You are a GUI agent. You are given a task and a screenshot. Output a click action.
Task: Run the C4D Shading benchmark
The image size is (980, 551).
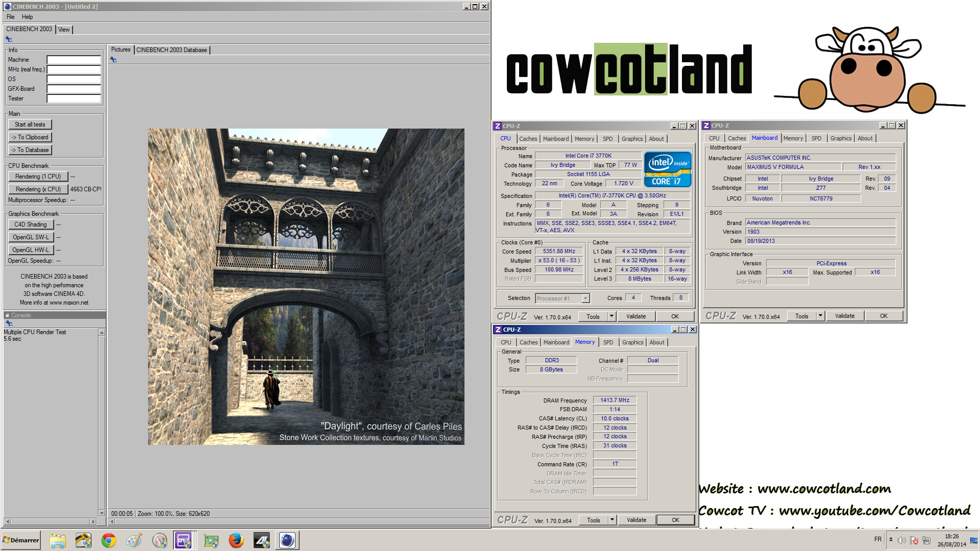click(x=31, y=224)
